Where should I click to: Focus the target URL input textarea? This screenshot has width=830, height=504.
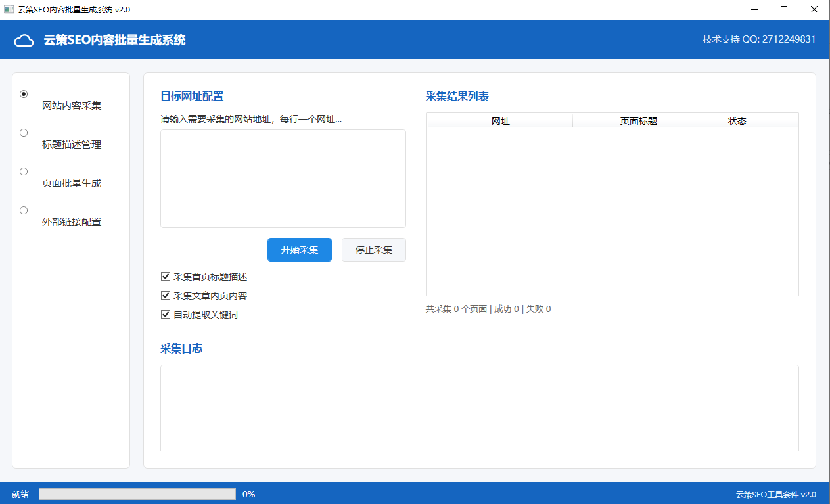pos(283,179)
